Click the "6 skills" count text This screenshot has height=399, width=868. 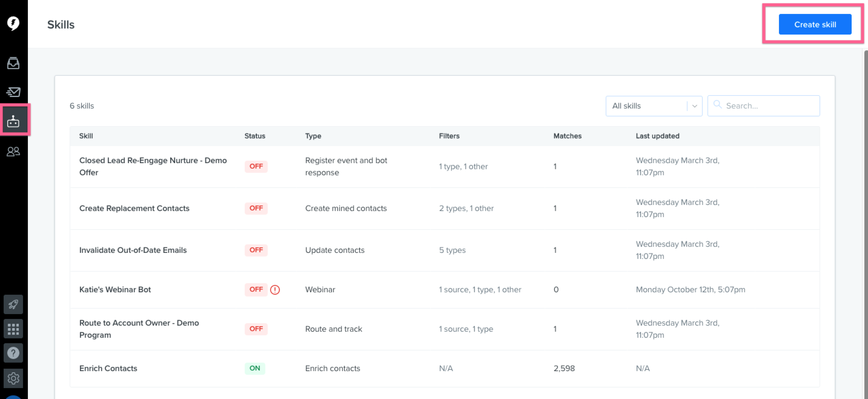[82, 106]
